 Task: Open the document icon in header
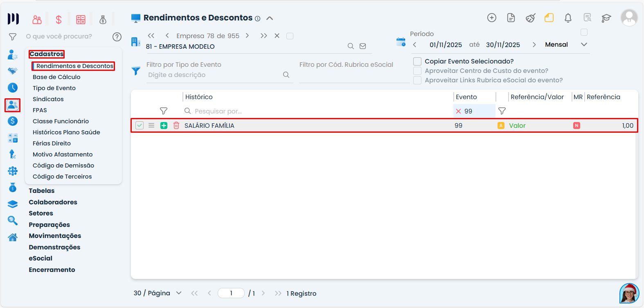(x=511, y=18)
